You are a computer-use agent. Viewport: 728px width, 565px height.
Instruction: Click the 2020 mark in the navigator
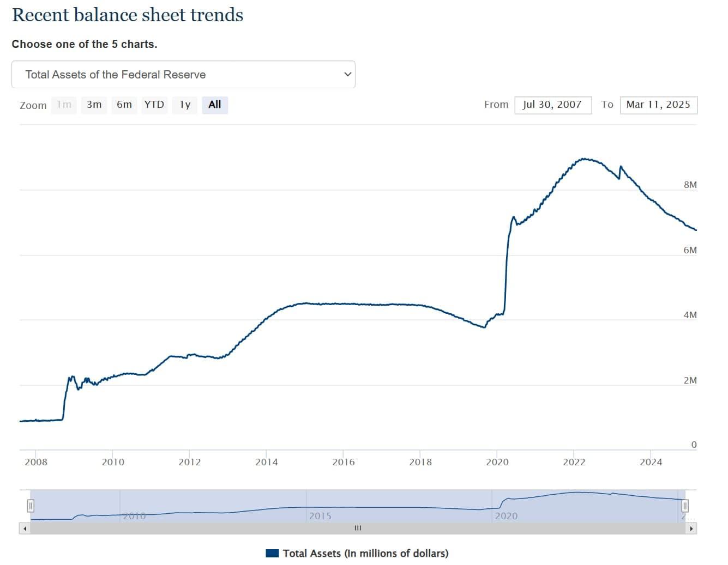click(506, 515)
